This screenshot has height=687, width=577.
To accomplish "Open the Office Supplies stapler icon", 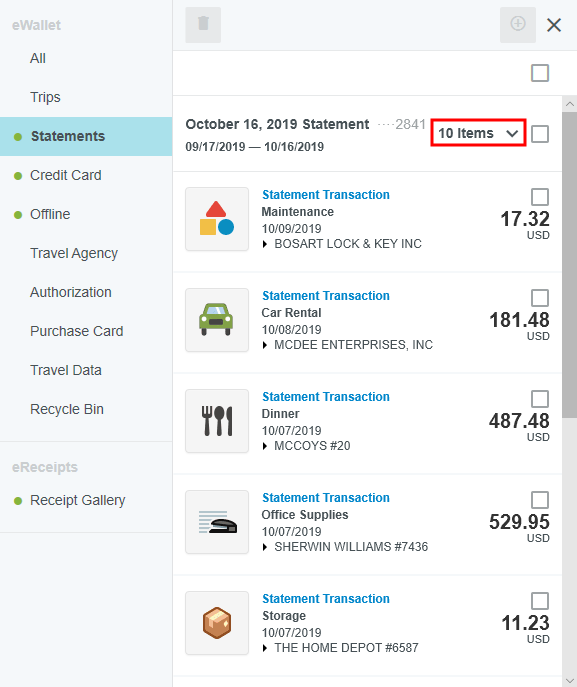I will 217,522.
